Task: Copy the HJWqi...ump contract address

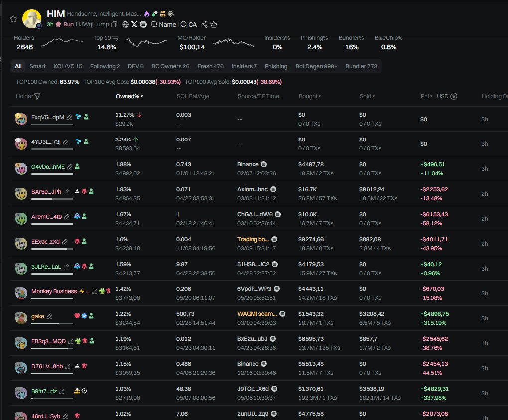Action: [114, 24]
